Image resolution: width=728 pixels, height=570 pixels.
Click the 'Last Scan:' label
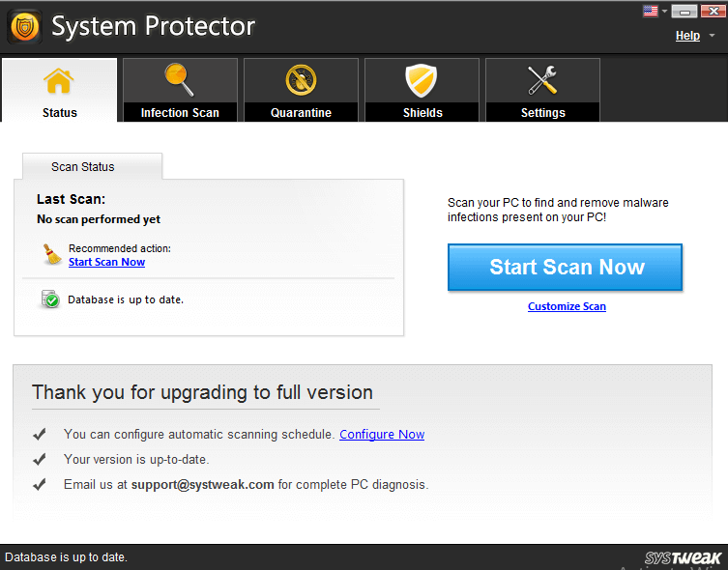[71, 199]
